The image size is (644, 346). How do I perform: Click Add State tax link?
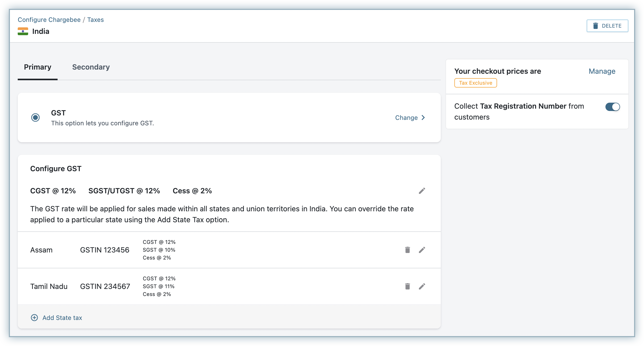tap(62, 318)
